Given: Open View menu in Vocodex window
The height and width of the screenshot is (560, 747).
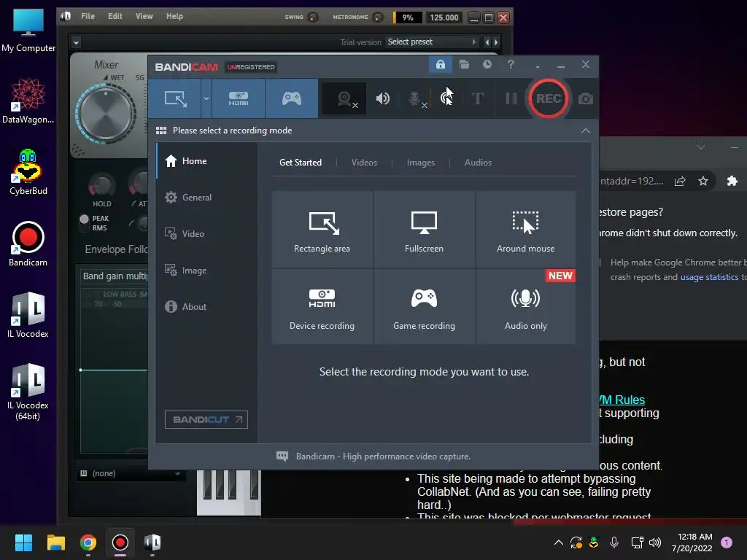Looking at the screenshot, I should 144,16.
